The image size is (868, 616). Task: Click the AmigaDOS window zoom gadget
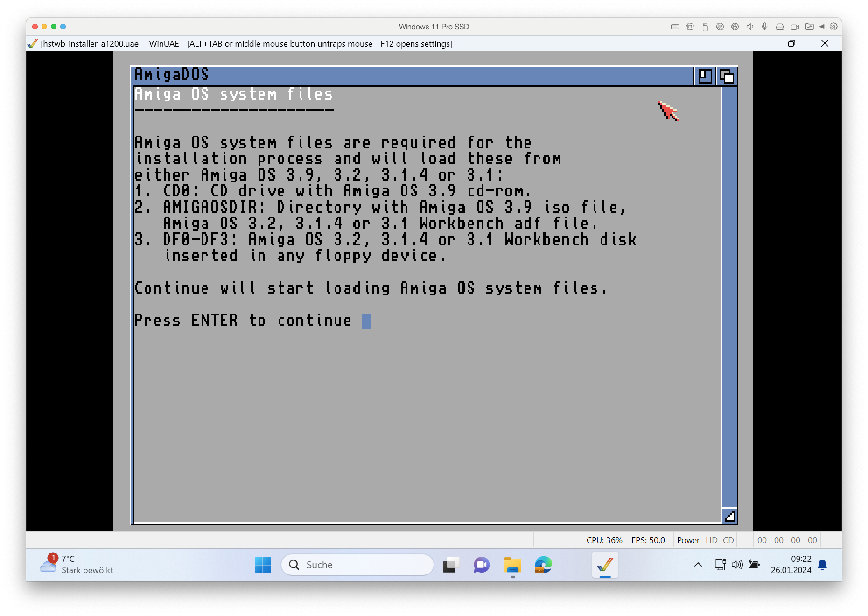(x=705, y=76)
